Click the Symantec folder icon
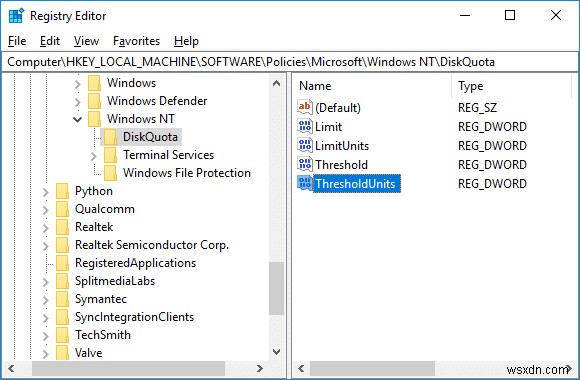580x380 pixels. tap(63, 299)
